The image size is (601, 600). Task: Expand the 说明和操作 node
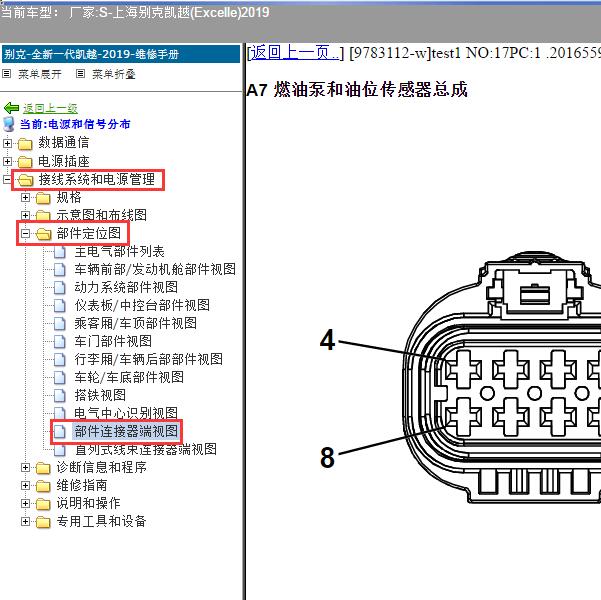pos(25,503)
